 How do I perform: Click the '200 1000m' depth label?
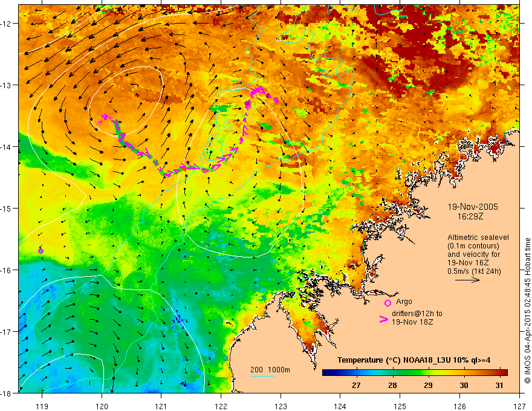tap(270, 370)
